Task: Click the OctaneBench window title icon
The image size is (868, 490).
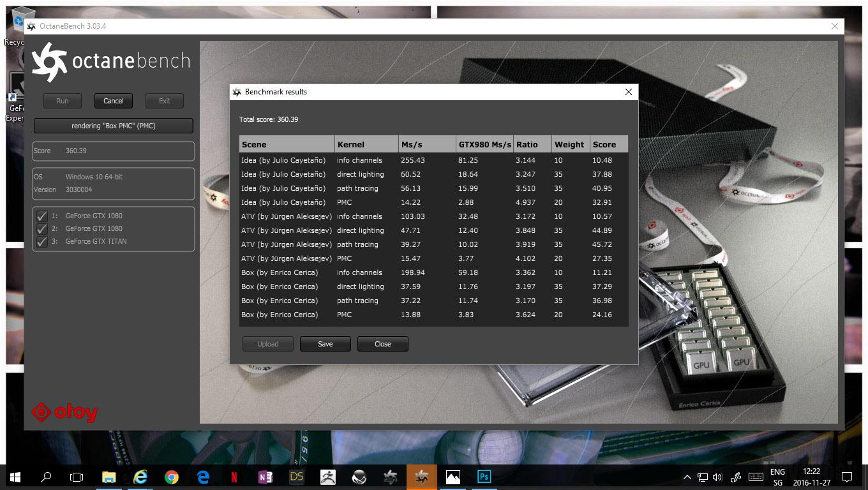Action: [31, 26]
